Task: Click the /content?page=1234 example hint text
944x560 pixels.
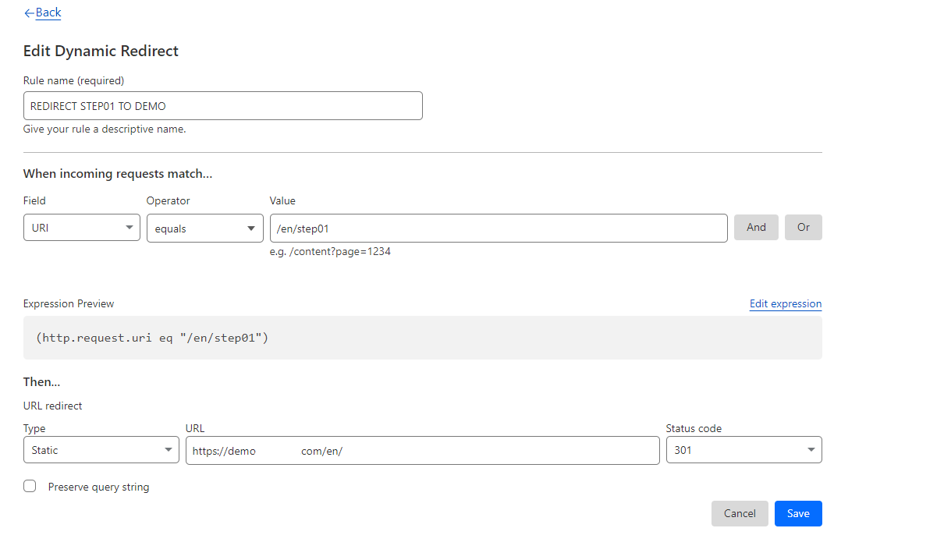Action: [x=330, y=252]
